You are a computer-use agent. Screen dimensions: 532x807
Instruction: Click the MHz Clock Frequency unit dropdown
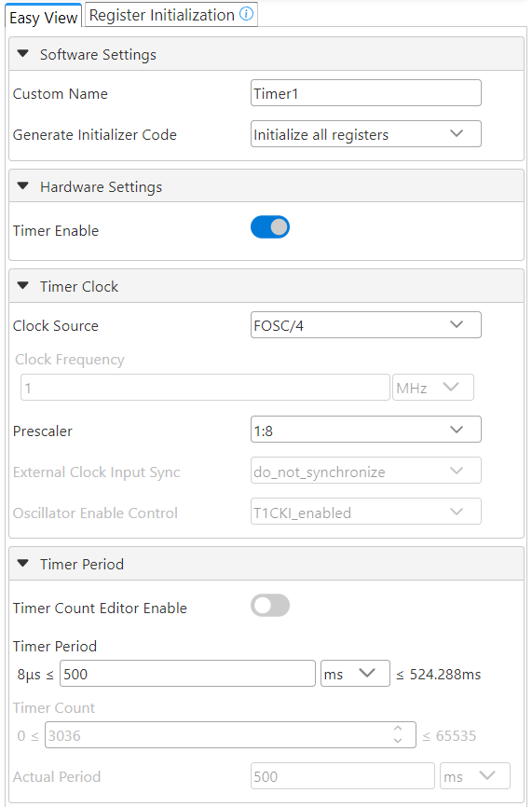click(433, 388)
